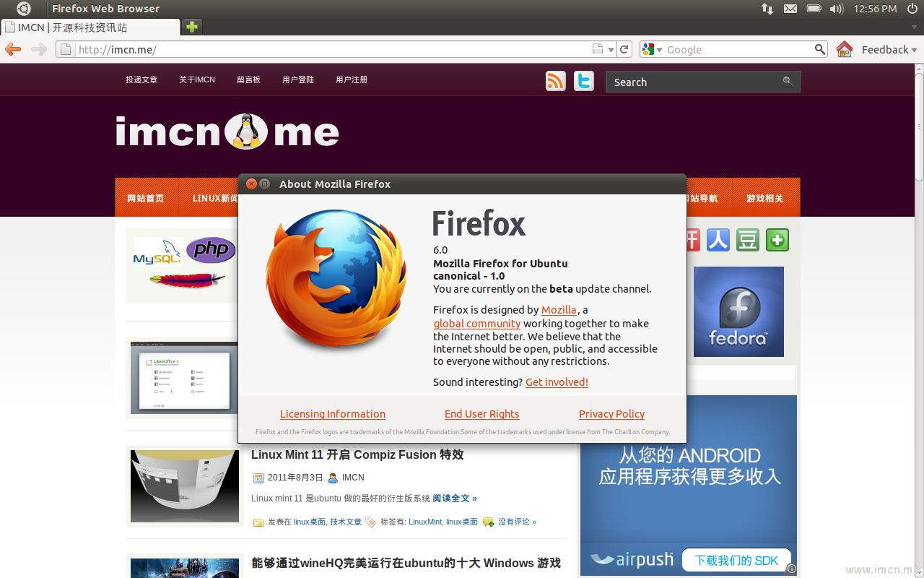Screen dimensions: 924x578
Task: Open the Privacy Policy link
Action: coord(611,414)
